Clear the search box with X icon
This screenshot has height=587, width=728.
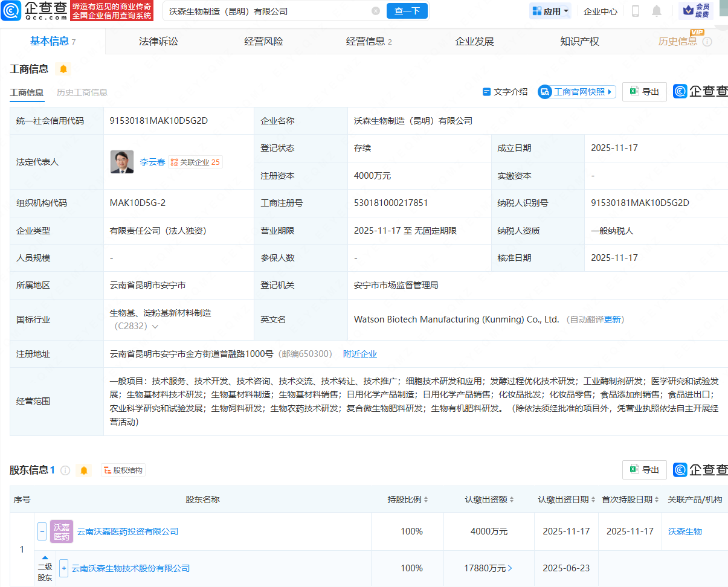[x=376, y=11]
